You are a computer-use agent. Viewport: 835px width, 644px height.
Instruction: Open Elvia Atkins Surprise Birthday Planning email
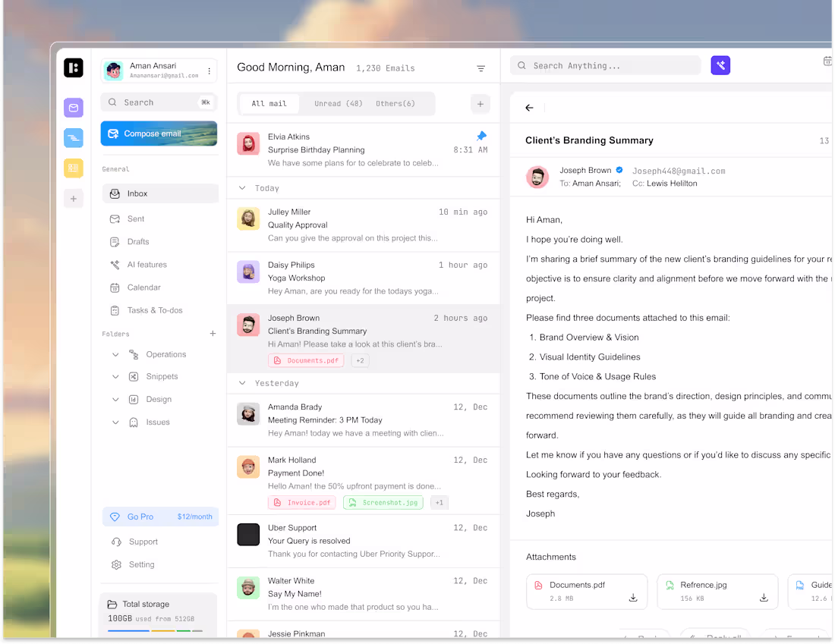[363, 150]
